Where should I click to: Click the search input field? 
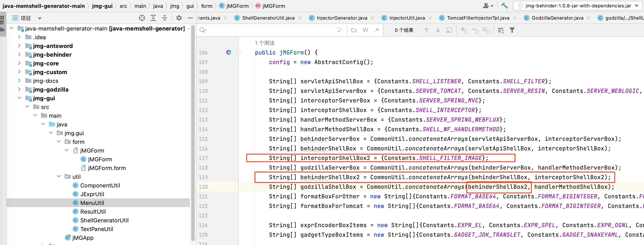pos(271,30)
